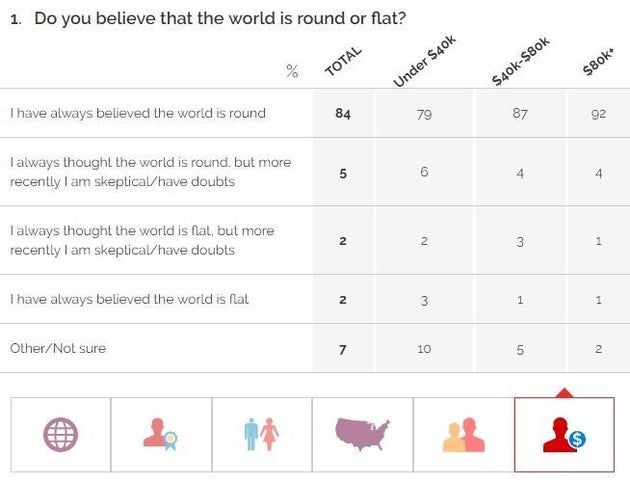The image size is (630, 484).
Task: Click the percent symbol header label
Action: click(292, 71)
